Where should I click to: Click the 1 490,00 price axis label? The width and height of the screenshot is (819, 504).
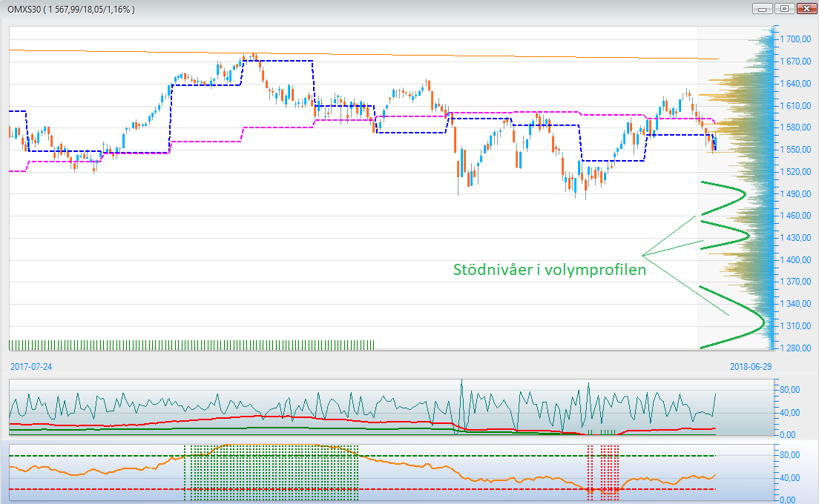tap(796, 193)
